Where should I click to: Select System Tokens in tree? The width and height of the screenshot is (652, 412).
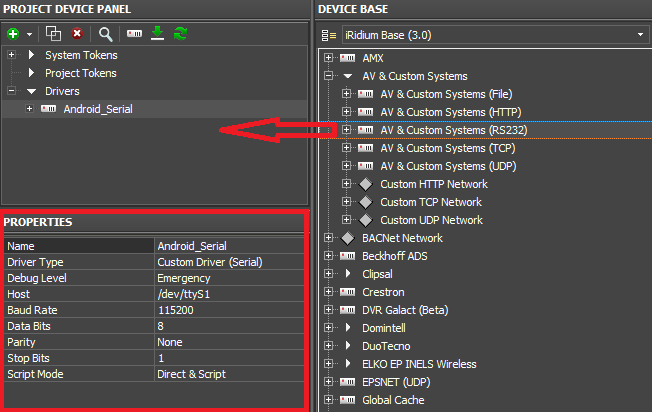(81, 55)
